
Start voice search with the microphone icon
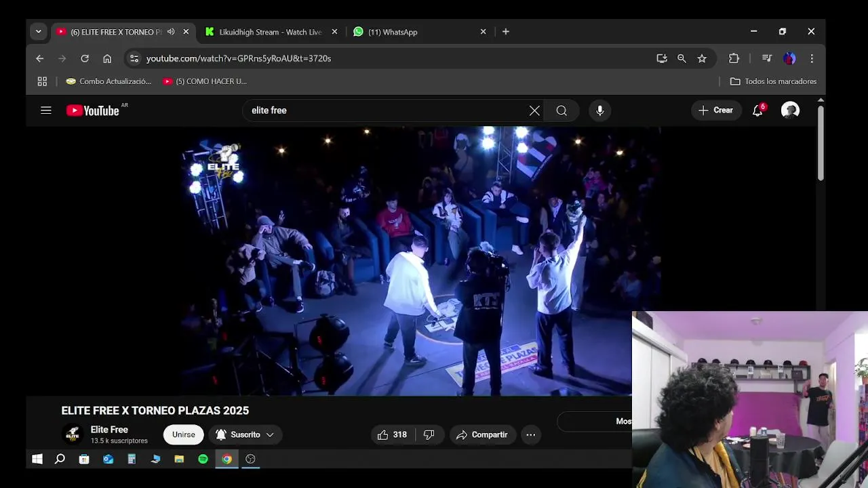[600, 110]
